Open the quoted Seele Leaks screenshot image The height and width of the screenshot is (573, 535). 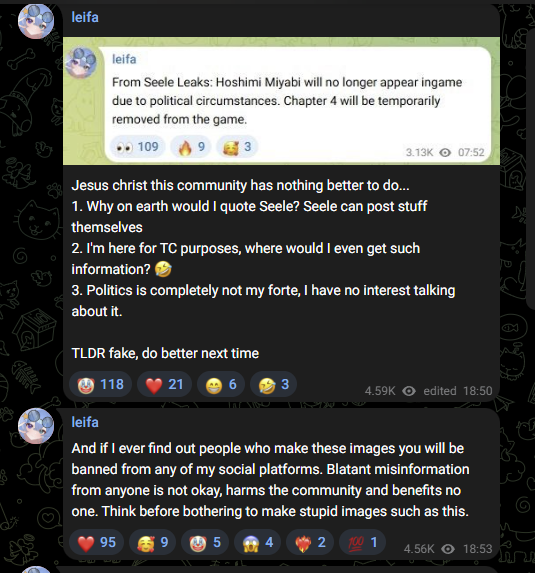click(x=281, y=101)
